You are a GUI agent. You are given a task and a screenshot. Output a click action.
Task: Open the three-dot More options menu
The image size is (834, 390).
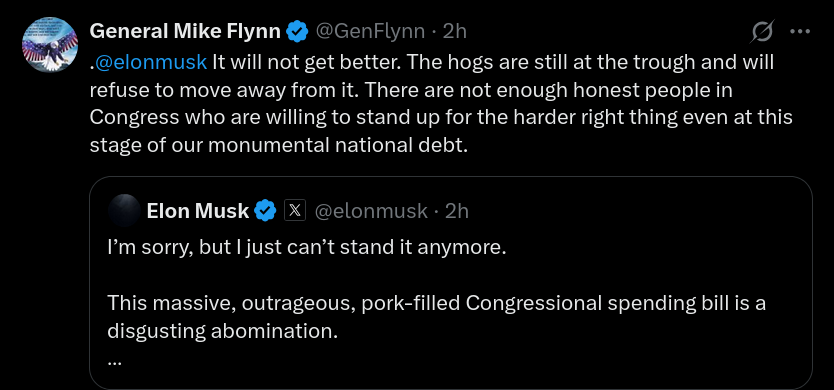point(799,32)
